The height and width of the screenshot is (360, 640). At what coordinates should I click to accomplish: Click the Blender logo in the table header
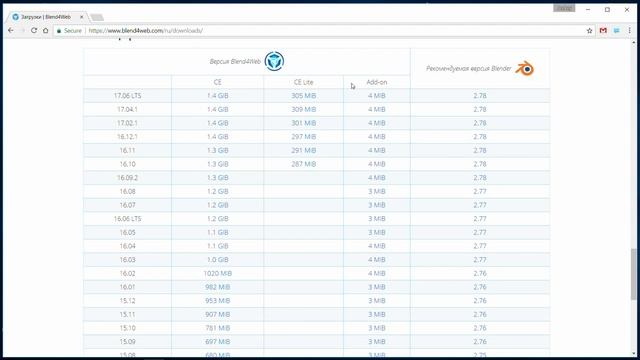coord(524,68)
